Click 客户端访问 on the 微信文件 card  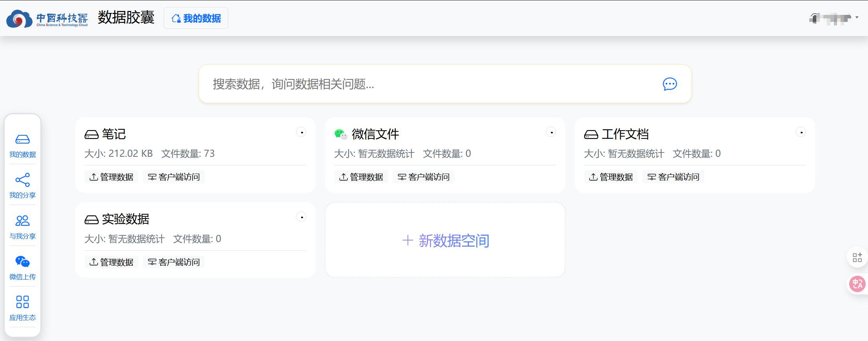(423, 177)
